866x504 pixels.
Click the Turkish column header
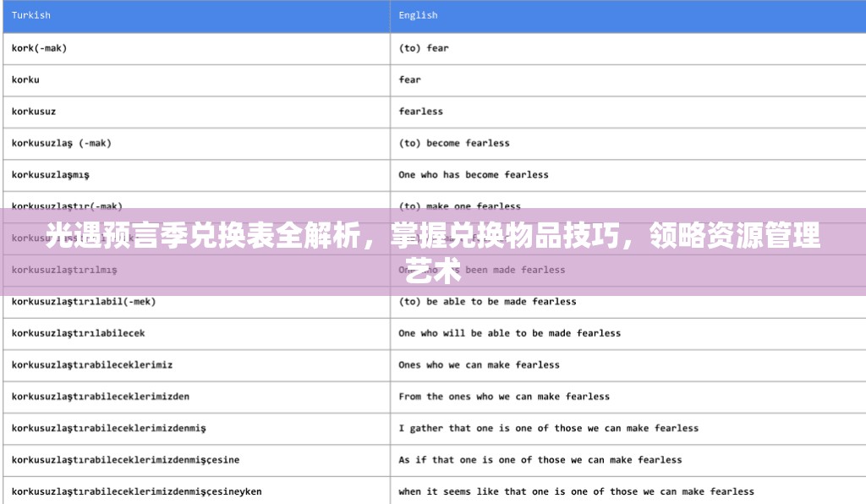click(31, 14)
